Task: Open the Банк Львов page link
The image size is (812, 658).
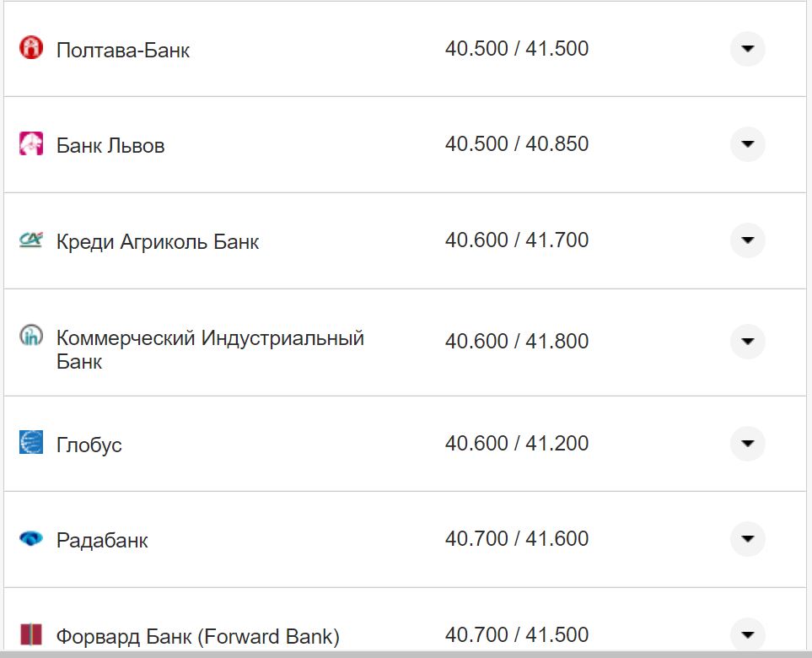Action: point(110,144)
